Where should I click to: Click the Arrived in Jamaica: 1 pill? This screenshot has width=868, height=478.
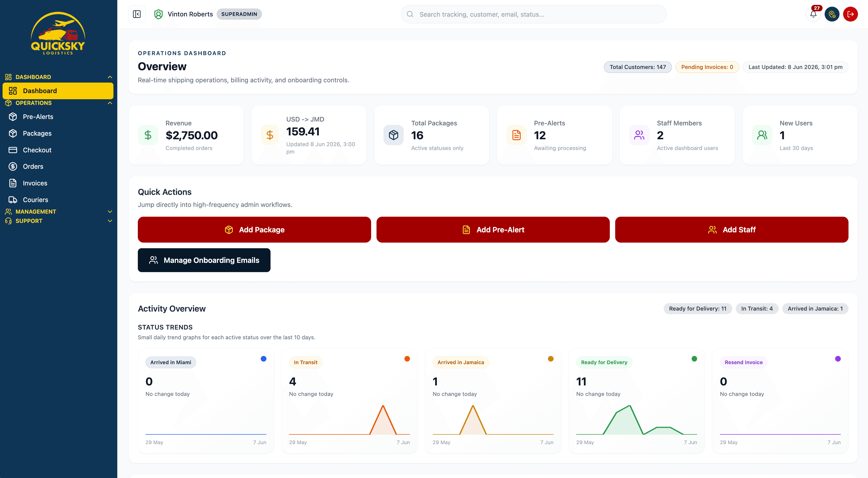[x=815, y=309]
